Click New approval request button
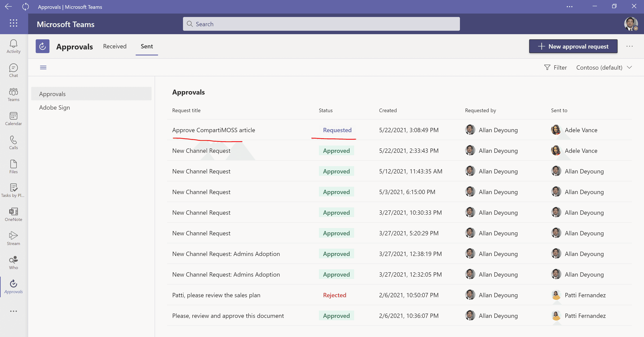The height and width of the screenshot is (337, 644). coord(573,46)
